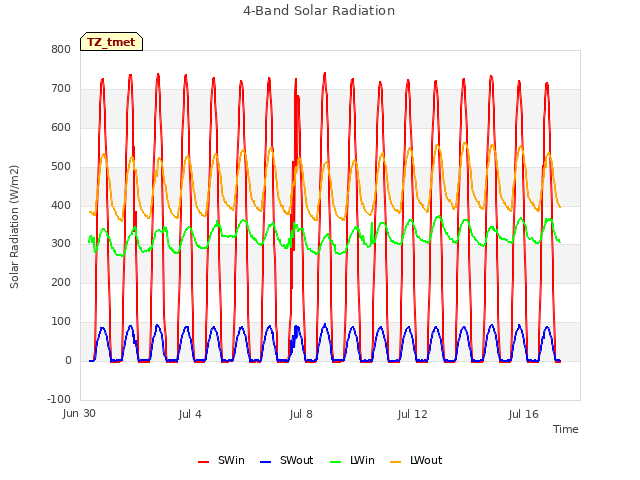Click the Solar Radiation (W/m2) axis label
The height and width of the screenshot is (480, 640).
click(x=14, y=227)
